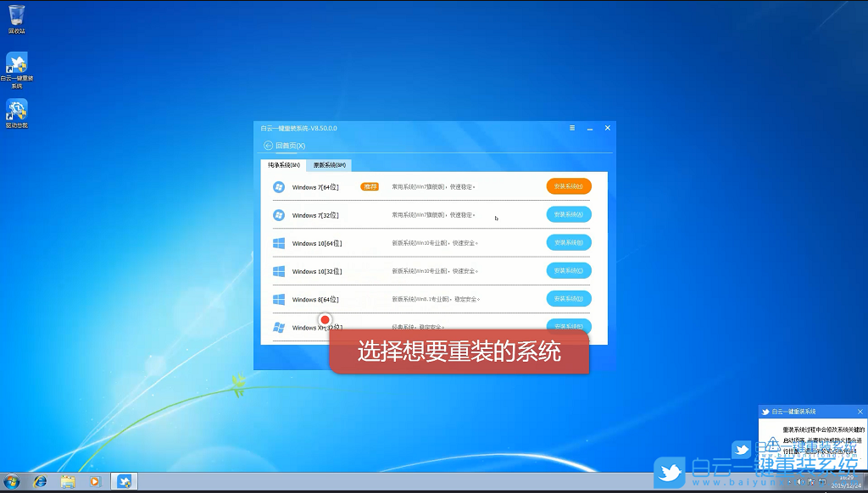Click the taskbar clock showing 2019/12/24
The height and width of the screenshot is (493, 868).
(x=848, y=480)
